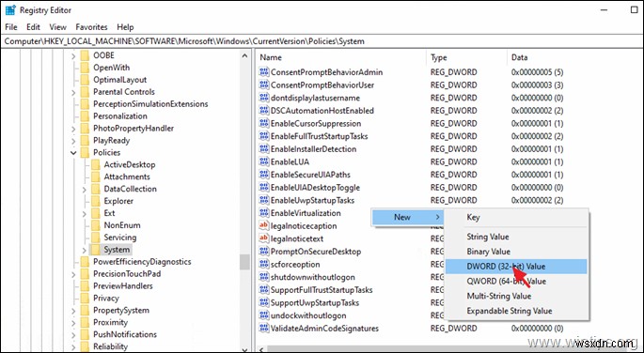The width and height of the screenshot is (644, 353).
Task: Open the Help menu
Action: point(125,27)
